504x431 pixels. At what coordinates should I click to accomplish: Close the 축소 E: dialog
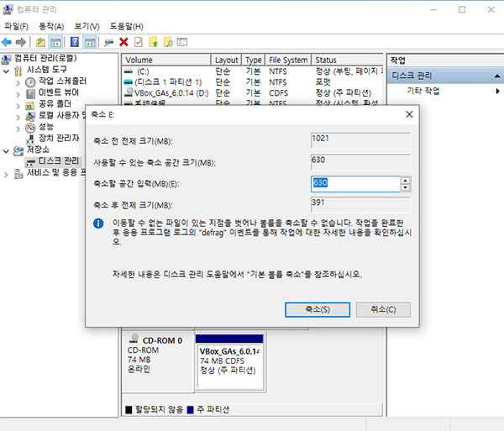pyautogui.click(x=409, y=114)
